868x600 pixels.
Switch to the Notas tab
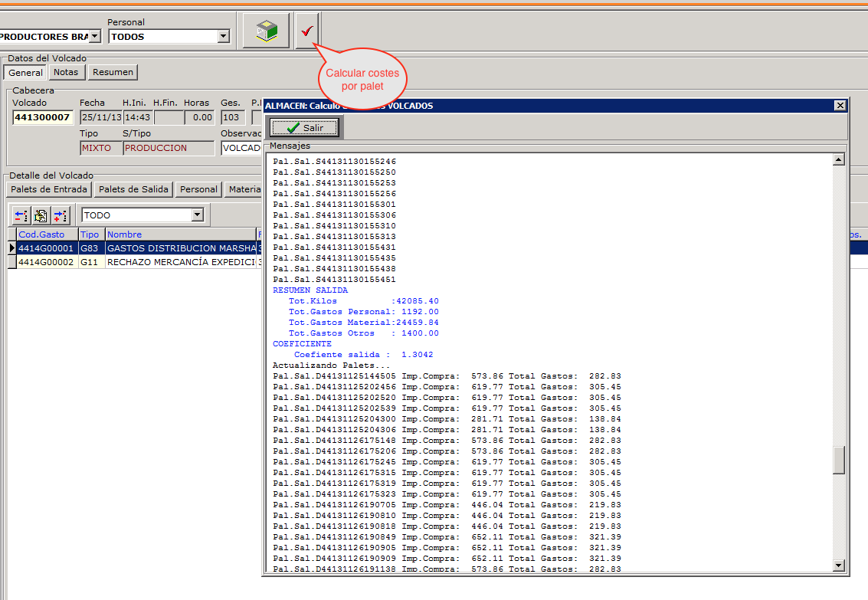66,72
